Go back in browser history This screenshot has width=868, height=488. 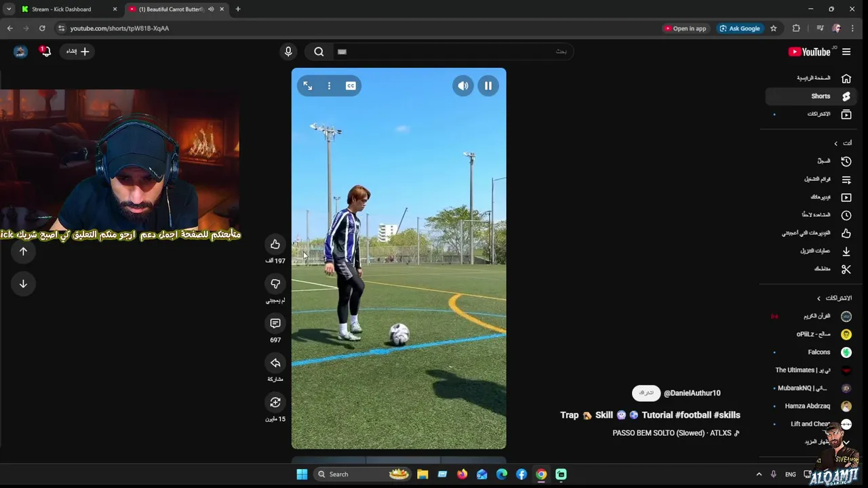coord(9,28)
